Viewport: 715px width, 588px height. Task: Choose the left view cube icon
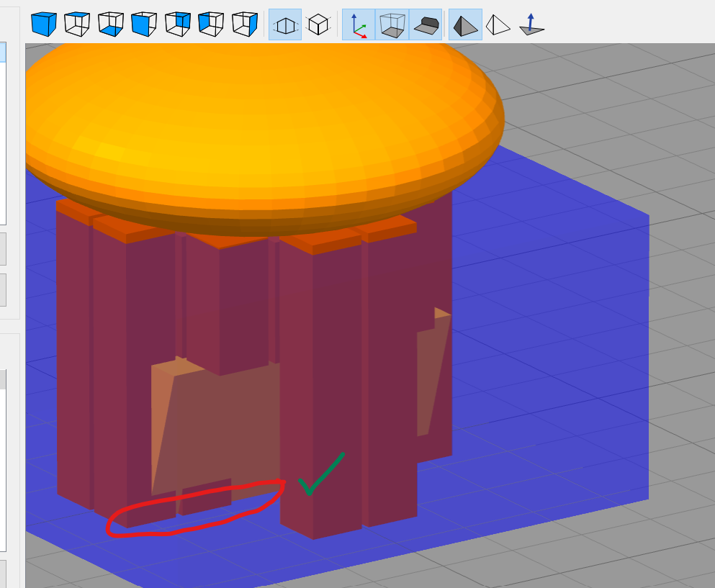(211, 24)
